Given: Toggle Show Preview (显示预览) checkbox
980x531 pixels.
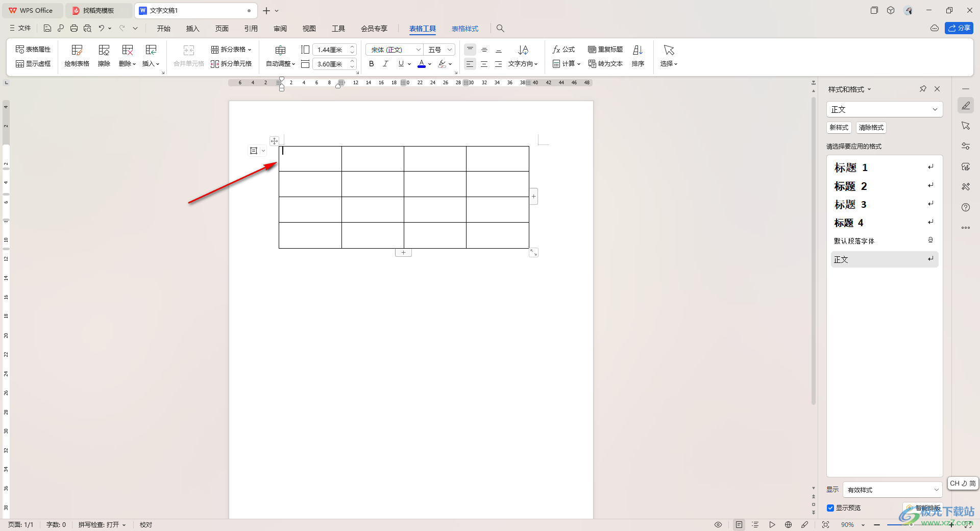Looking at the screenshot, I should click(x=830, y=508).
